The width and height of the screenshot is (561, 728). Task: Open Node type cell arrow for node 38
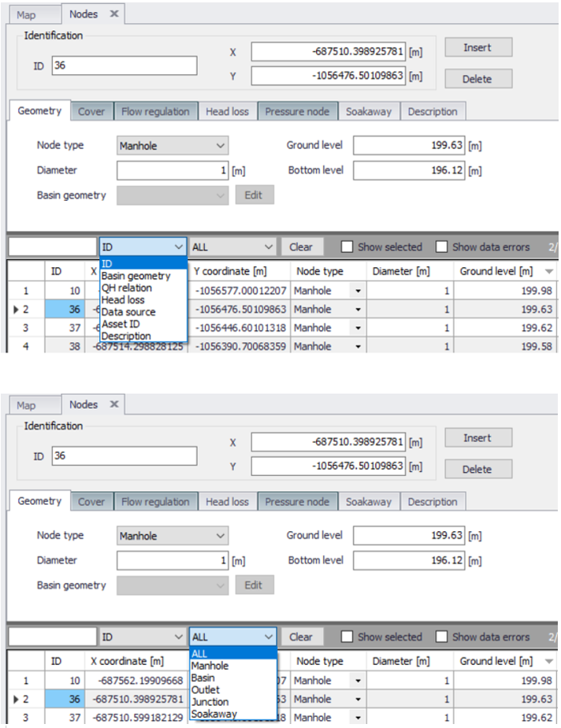pos(358,346)
